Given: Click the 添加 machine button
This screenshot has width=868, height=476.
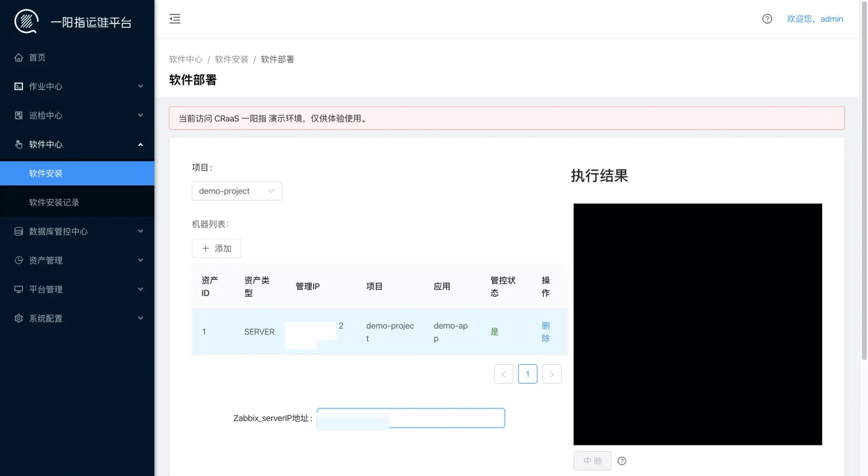Looking at the screenshot, I should pyautogui.click(x=216, y=248).
